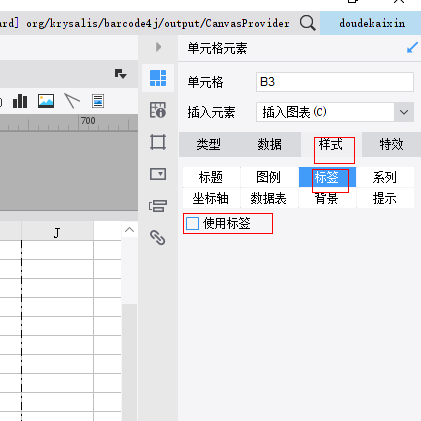
Task: Select the cell element panel icon
Action: coord(158,78)
